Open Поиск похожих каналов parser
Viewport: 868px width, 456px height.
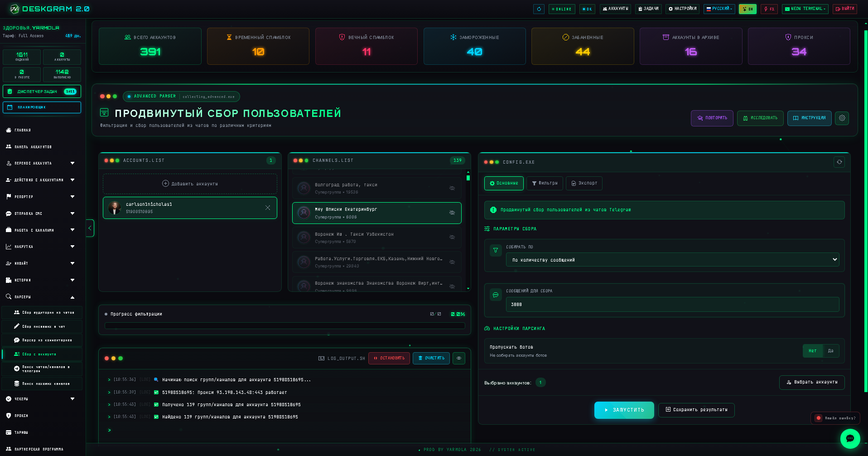point(42,383)
